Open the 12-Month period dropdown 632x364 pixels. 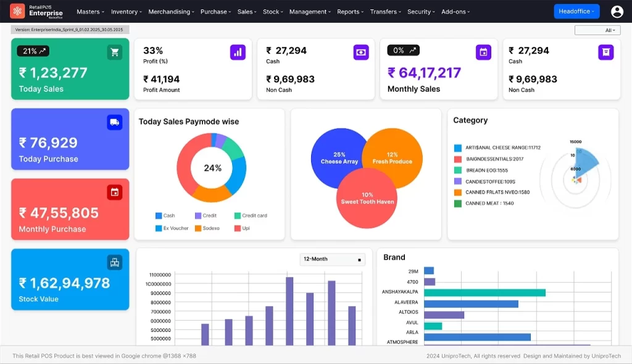tap(332, 259)
